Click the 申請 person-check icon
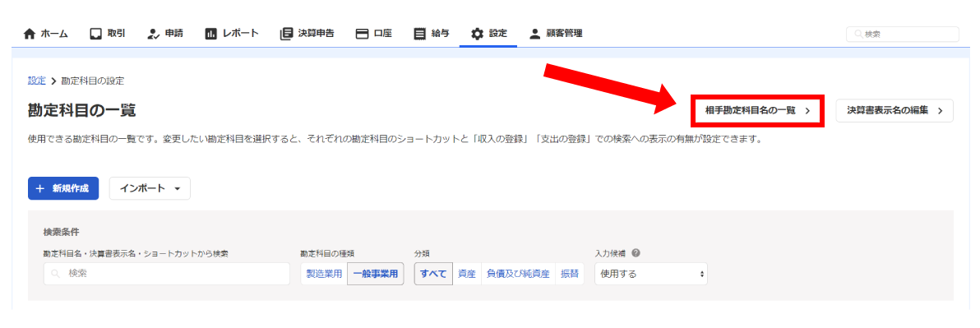 click(154, 34)
